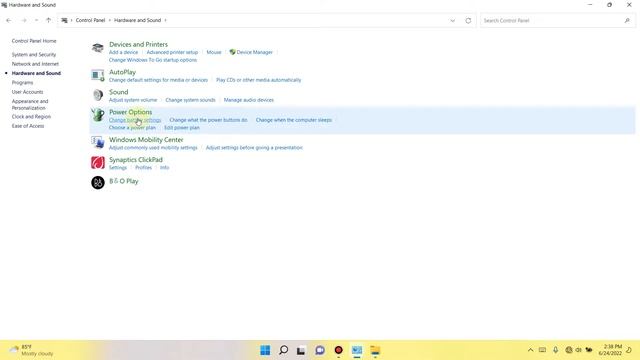
Task: Open User Accounts in sidebar
Action: [27, 92]
